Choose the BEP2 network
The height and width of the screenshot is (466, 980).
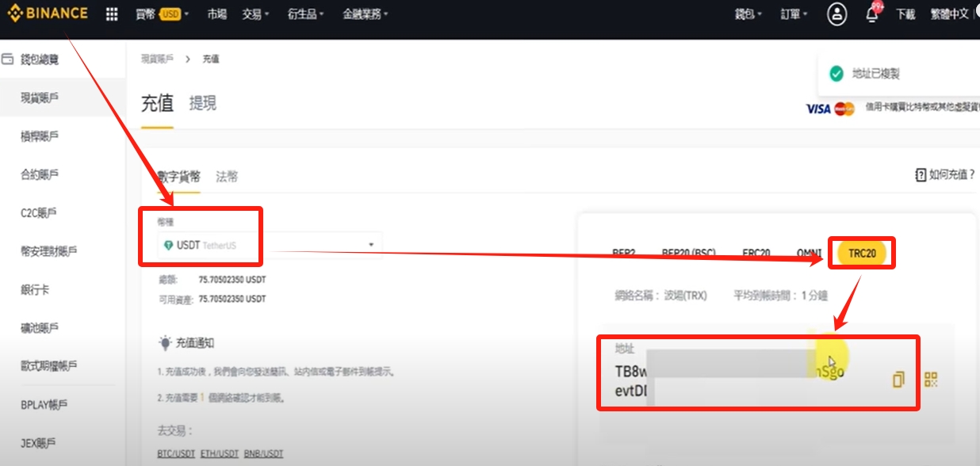click(x=624, y=254)
